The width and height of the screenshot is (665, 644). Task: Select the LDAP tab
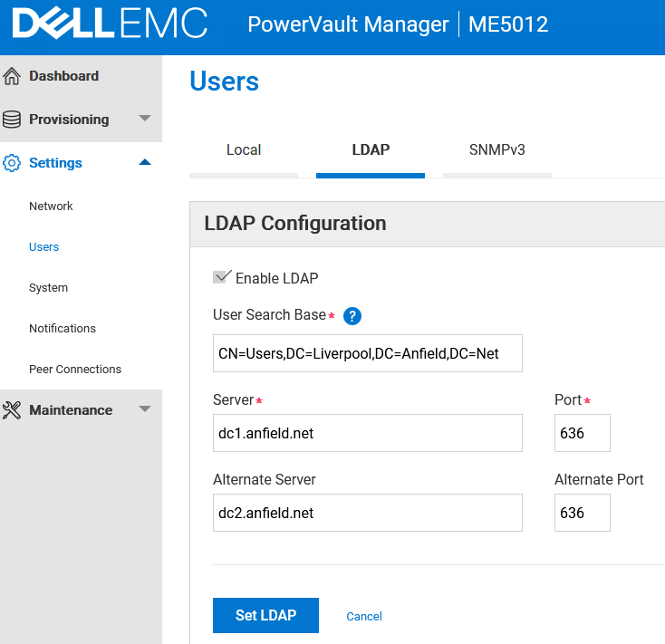pyautogui.click(x=371, y=150)
